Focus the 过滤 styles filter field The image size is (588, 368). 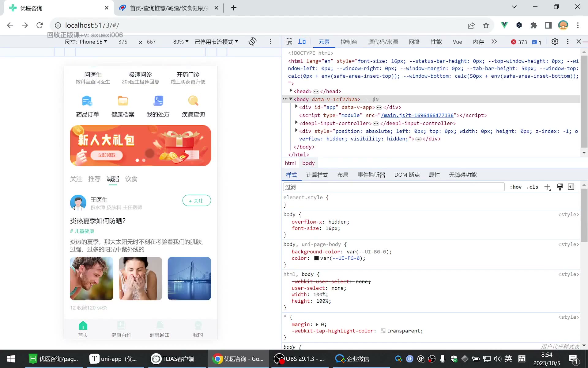point(394,187)
